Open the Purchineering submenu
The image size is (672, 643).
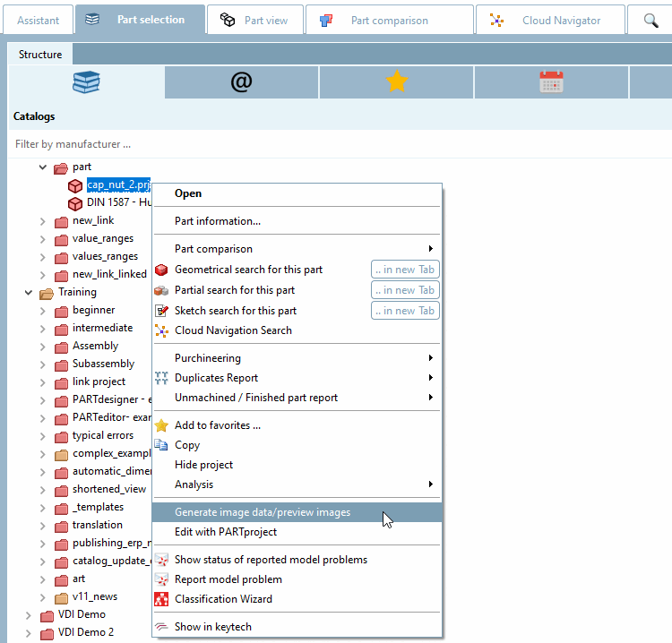[297, 358]
